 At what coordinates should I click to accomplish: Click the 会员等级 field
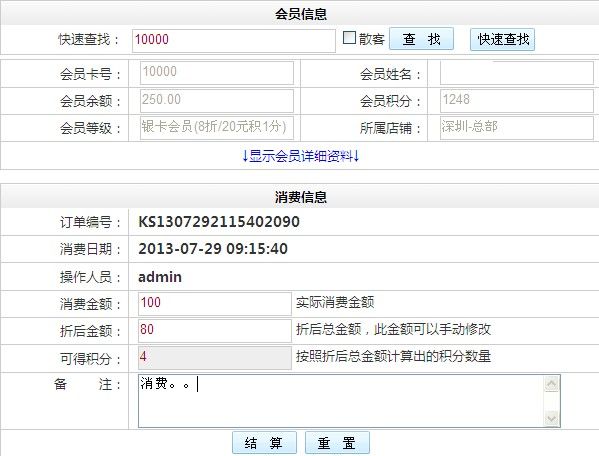(217, 128)
